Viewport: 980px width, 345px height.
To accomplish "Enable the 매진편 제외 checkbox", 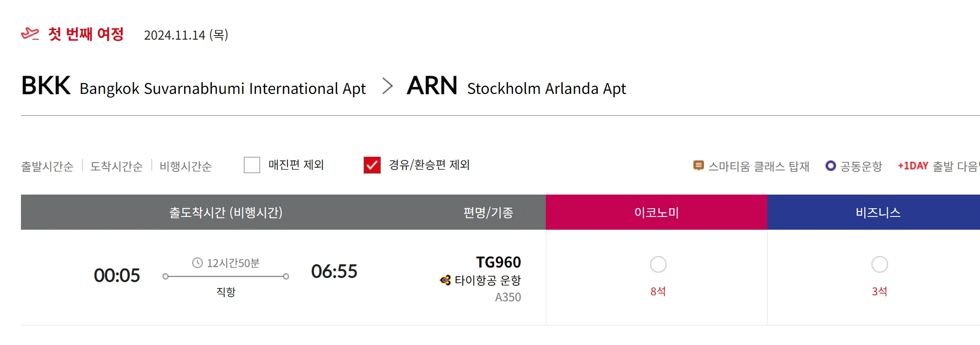I will [252, 165].
